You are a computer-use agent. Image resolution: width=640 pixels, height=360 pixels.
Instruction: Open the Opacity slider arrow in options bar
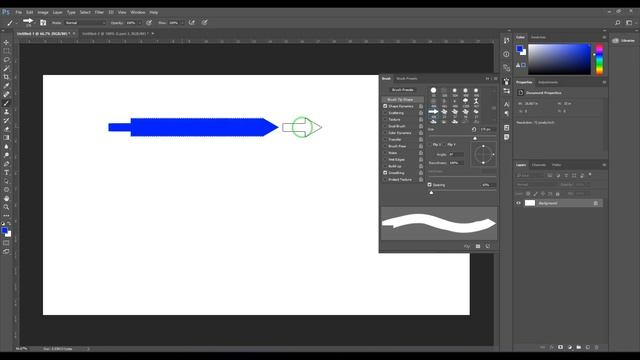pos(140,23)
